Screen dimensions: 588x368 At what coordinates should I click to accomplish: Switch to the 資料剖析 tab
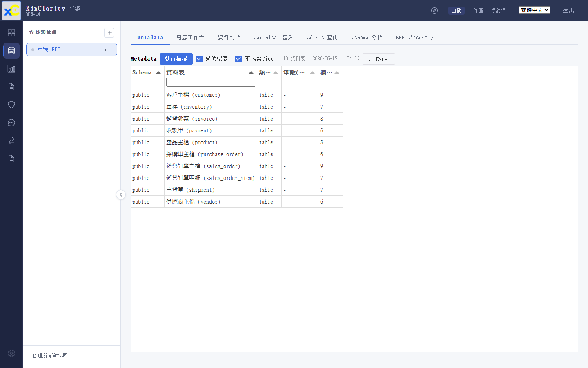(x=229, y=37)
